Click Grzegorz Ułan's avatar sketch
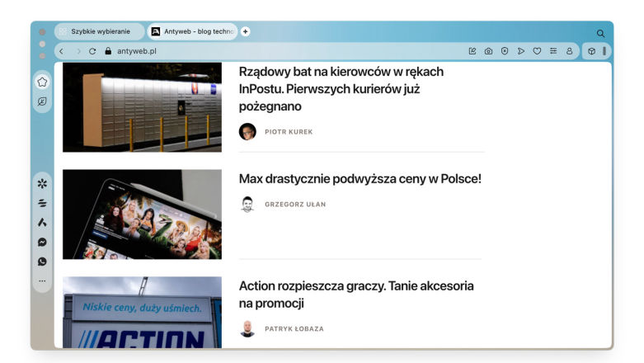This screenshot has height=363, width=644. (x=247, y=204)
